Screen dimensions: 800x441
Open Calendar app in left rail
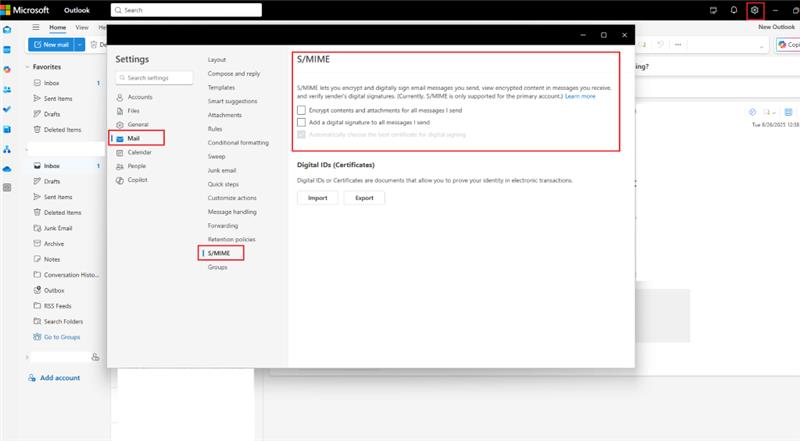click(x=7, y=50)
